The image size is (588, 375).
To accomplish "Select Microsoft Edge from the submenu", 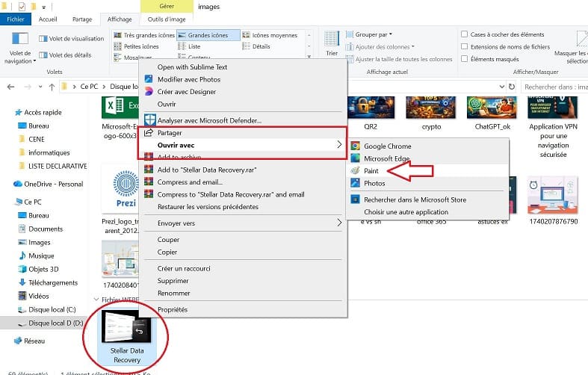I will [x=386, y=158].
